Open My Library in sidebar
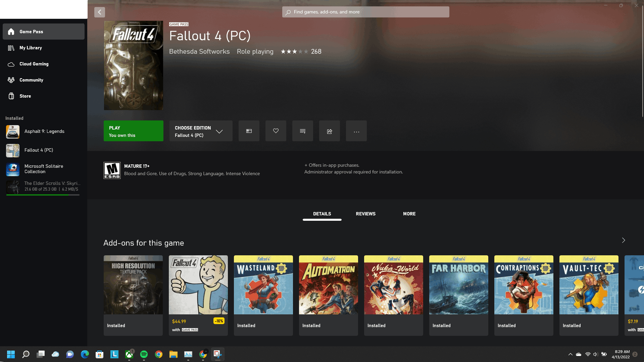The height and width of the screenshot is (362, 644). coord(44,48)
